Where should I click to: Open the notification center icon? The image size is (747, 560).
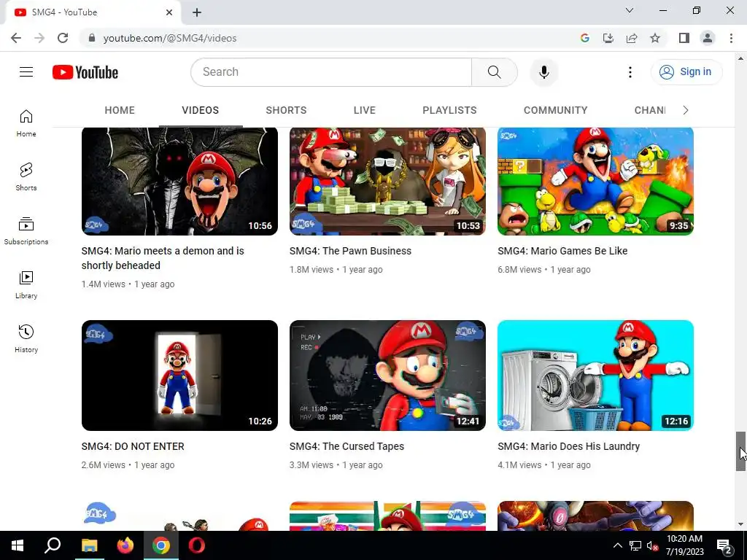click(724, 545)
